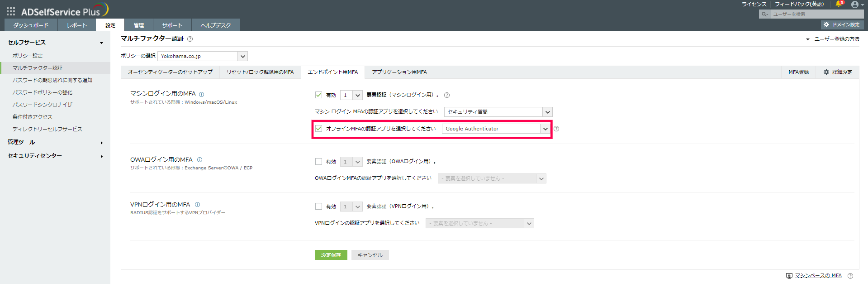The height and width of the screenshot is (284, 868).
Task: Open the ポリシーの選択 Yokohama.co.jp dropdown
Action: point(203,56)
